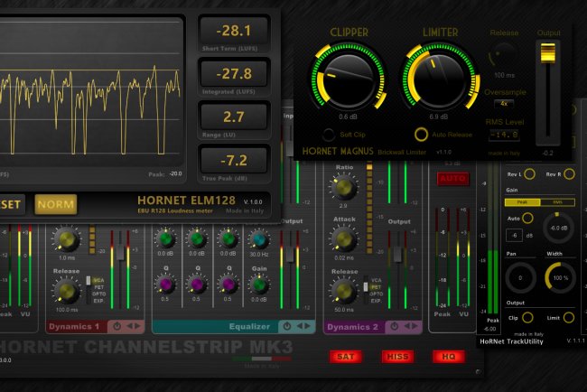The image size is (587, 392).
Task: Click the Clipper knob in HoRNet Magnus
Action: pos(348,79)
